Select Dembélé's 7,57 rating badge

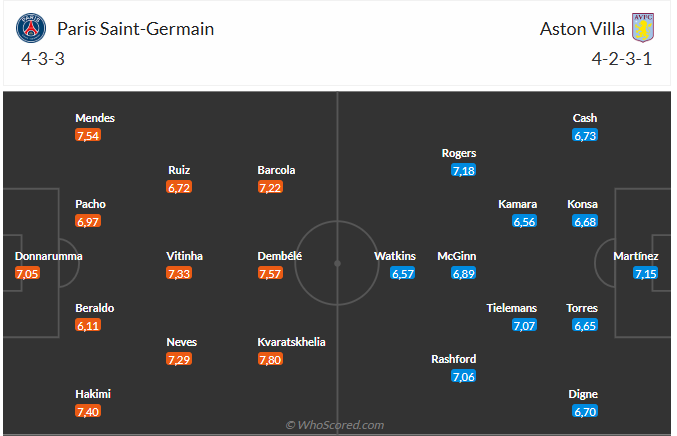click(271, 273)
